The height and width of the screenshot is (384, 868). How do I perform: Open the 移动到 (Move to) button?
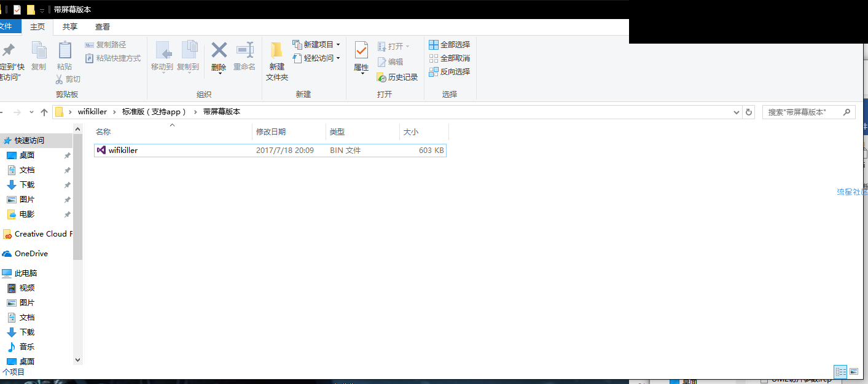click(x=162, y=56)
